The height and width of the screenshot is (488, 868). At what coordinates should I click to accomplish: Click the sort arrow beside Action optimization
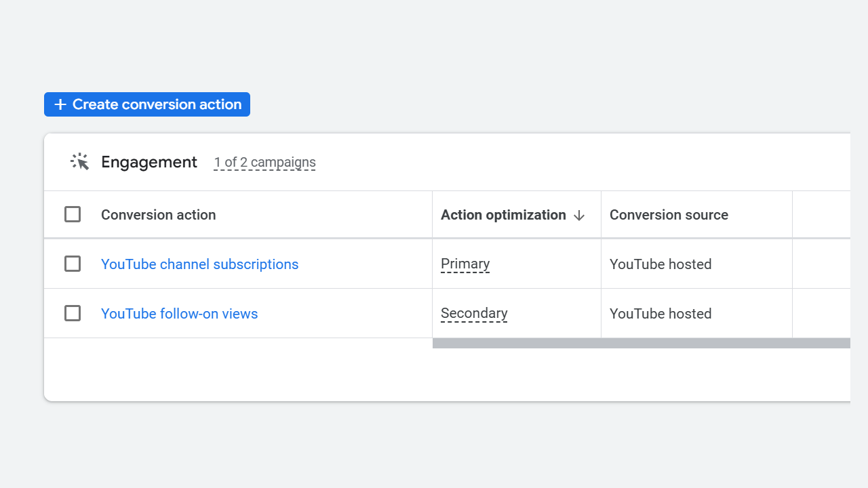[579, 216]
